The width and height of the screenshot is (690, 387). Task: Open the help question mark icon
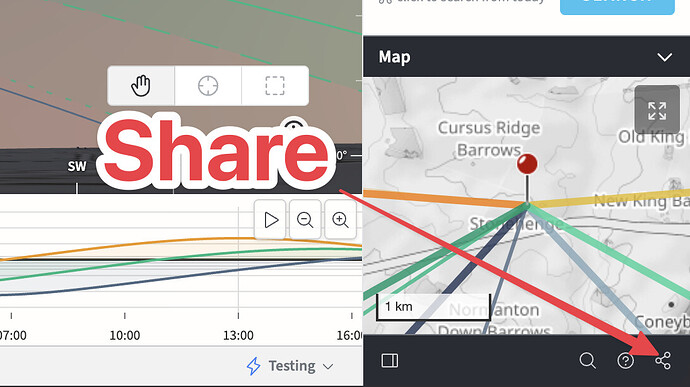click(x=625, y=361)
